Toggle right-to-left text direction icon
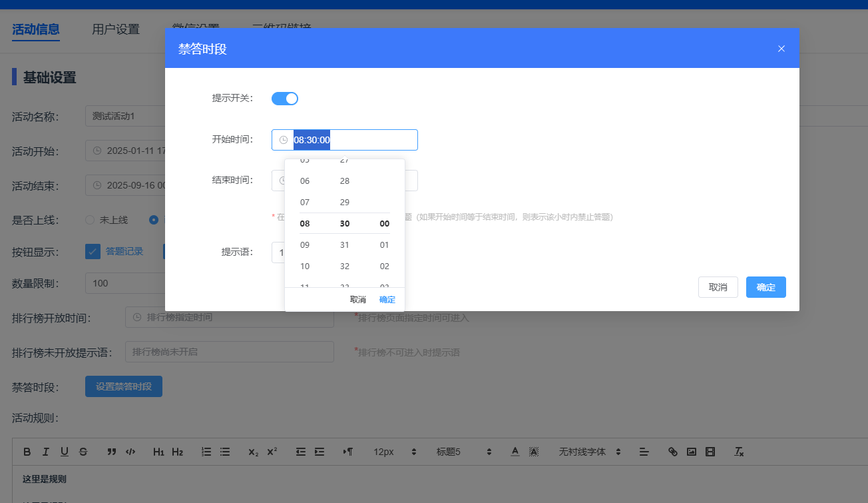The image size is (868, 503). click(348, 452)
